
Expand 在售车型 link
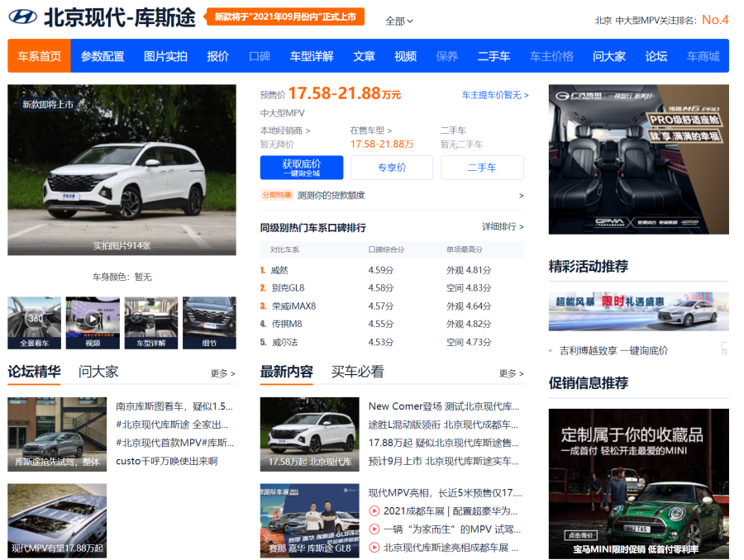[x=371, y=131]
